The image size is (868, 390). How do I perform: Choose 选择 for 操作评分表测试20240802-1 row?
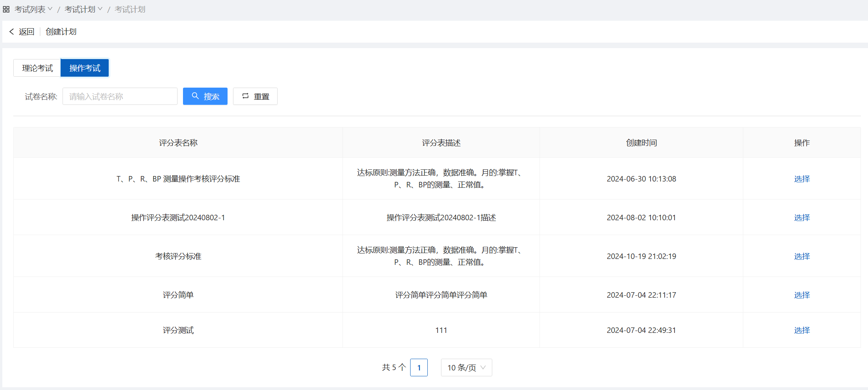tap(802, 217)
